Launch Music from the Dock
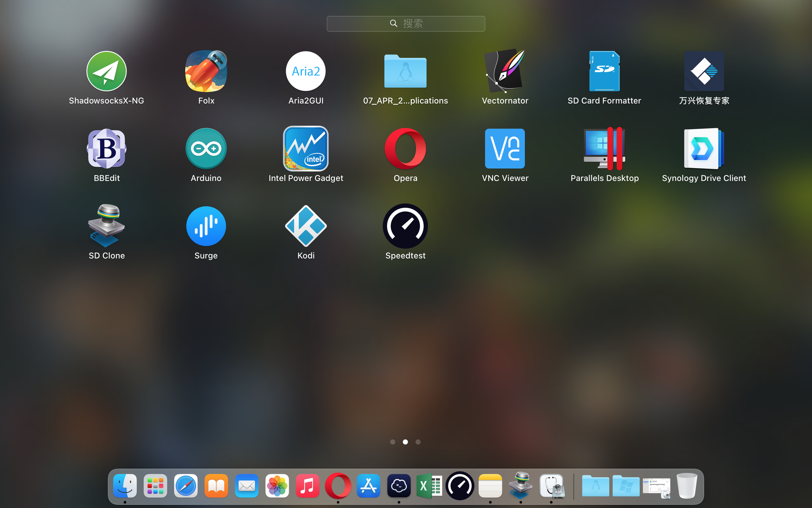The width and height of the screenshot is (812, 508). coord(307,486)
